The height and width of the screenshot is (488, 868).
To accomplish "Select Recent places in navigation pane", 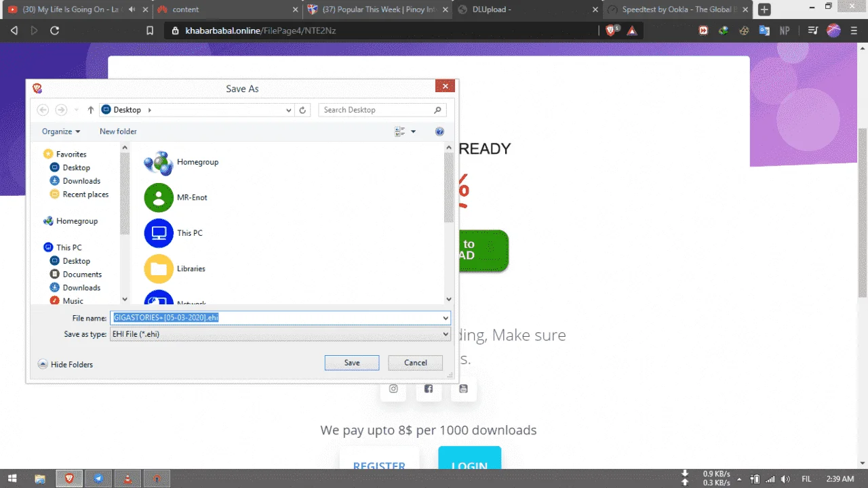I will point(79,195).
